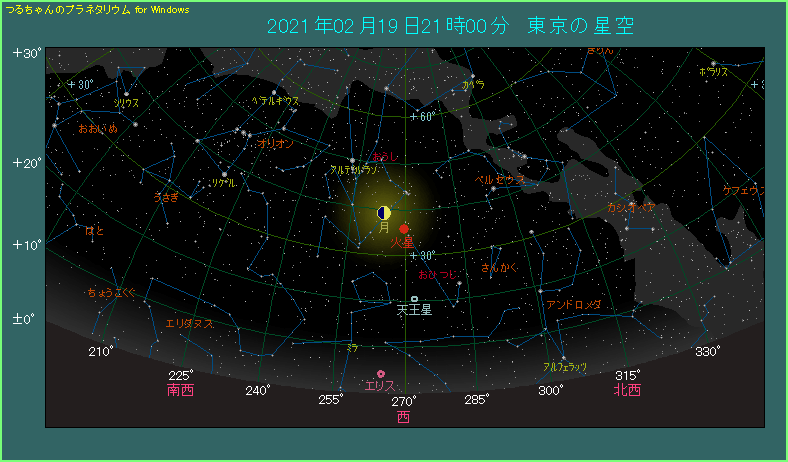Click the northwest direction label 北西
Viewport: 788px width, 462px height.
pyautogui.click(x=628, y=390)
